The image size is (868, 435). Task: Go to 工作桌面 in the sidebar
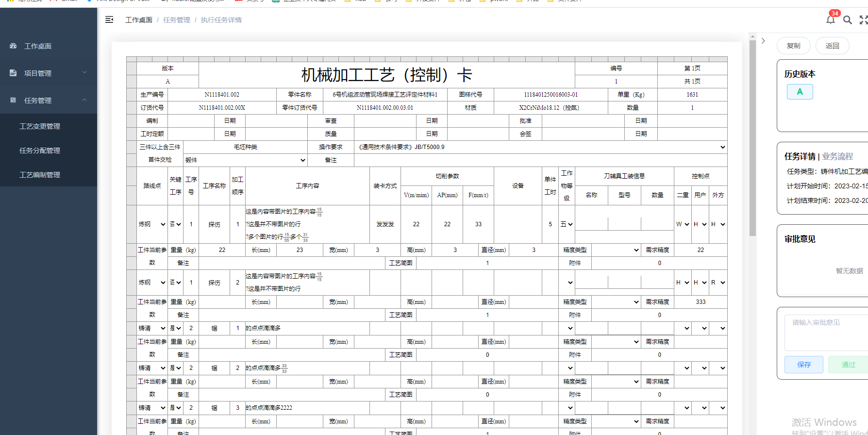[38, 46]
